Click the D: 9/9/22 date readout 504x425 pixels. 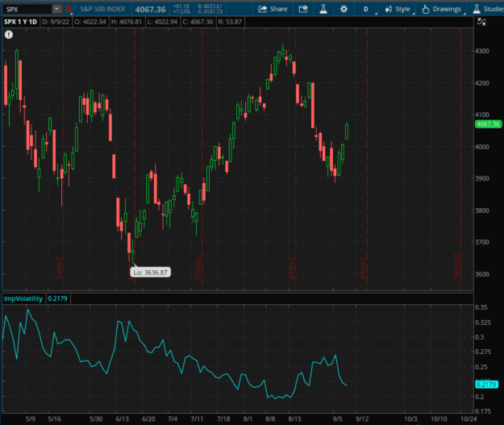(x=56, y=22)
